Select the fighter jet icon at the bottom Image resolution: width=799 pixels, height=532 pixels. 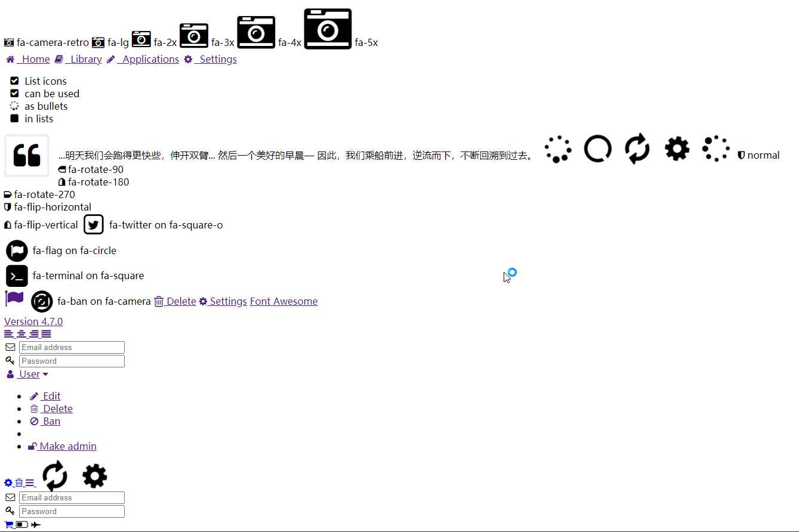coord(36,524)
